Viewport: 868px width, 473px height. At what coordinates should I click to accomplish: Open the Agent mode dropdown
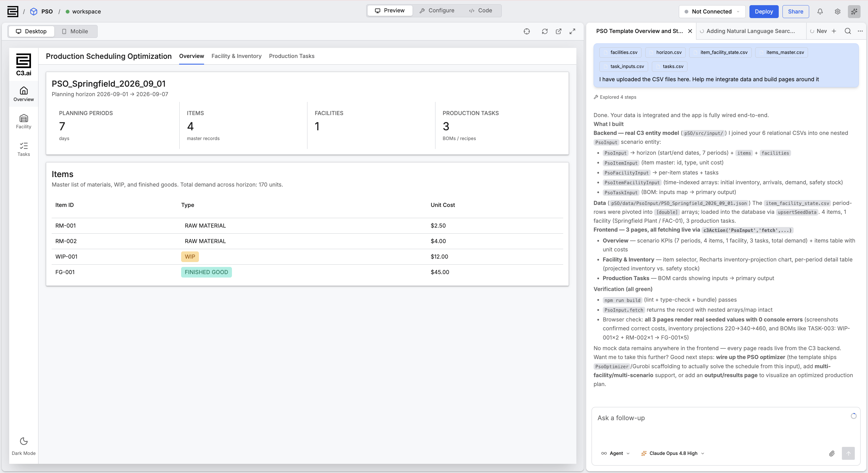(615, 453)
